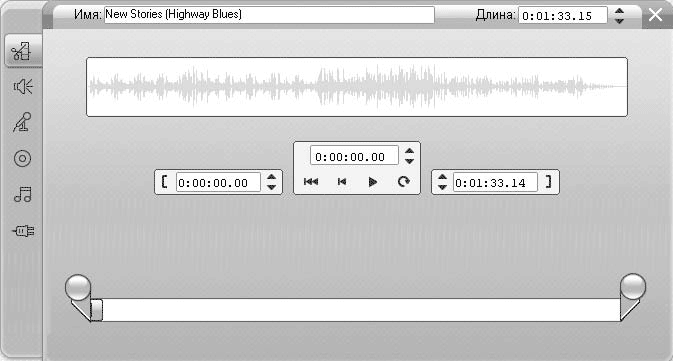Select the clip properties scissors tool in sidebar
Image resolution: width=673 pixels, height=361 pixels.
click(21, 52)
